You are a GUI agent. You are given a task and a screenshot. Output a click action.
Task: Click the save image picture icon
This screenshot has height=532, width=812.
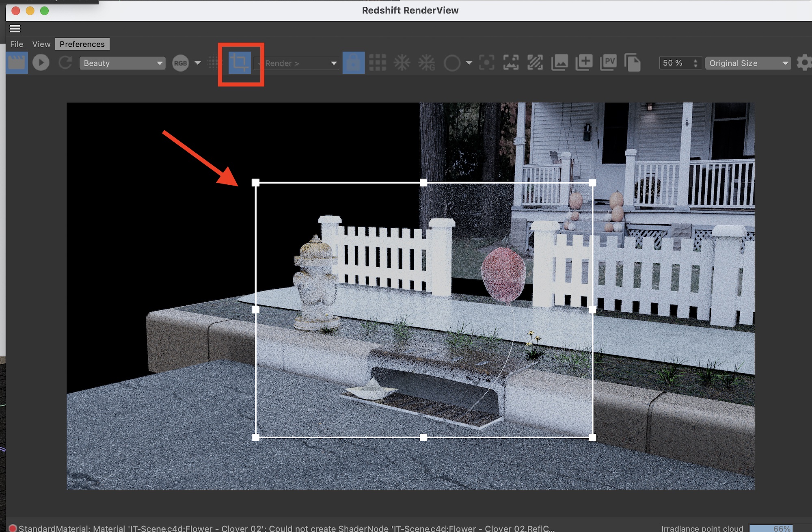pos(559,63)
